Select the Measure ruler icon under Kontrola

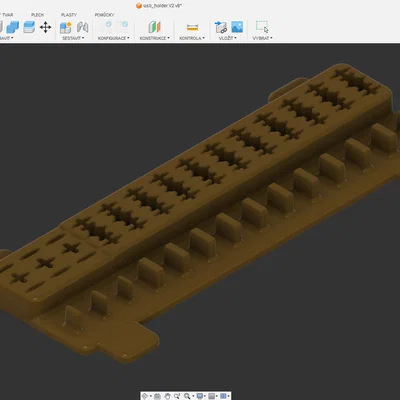tap(192, 27)
